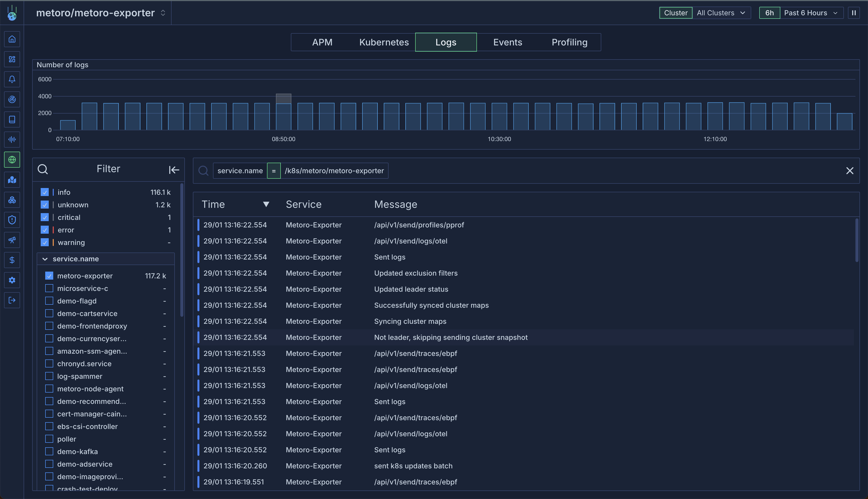Open the alerts bell icon
This screenshot has height=499, width=868.
click(x=12, y=79)
